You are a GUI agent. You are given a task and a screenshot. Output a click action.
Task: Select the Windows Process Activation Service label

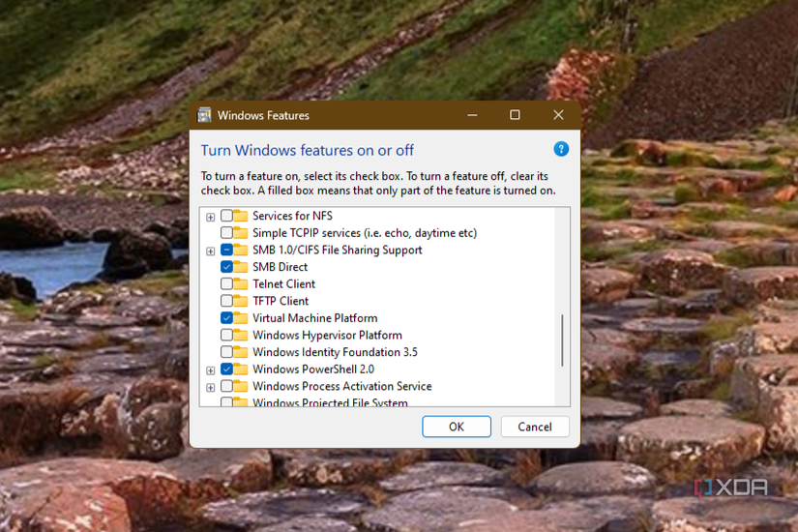(342, 386)
